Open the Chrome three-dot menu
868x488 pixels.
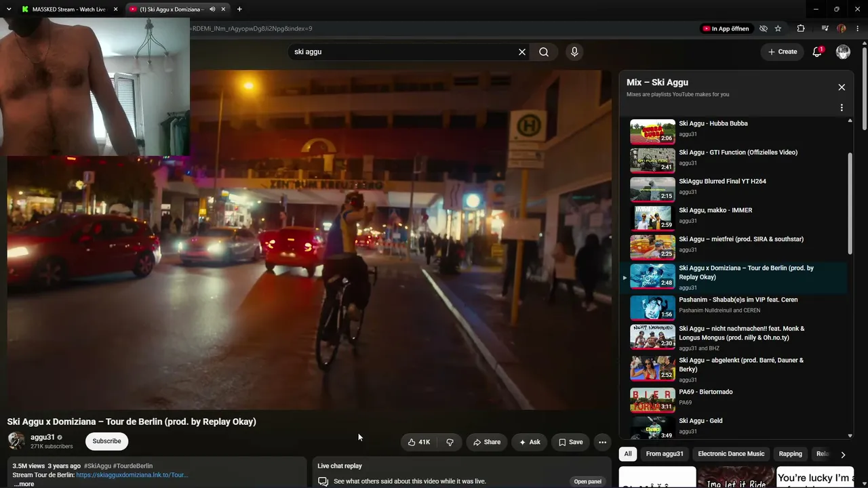click(859, 28)
